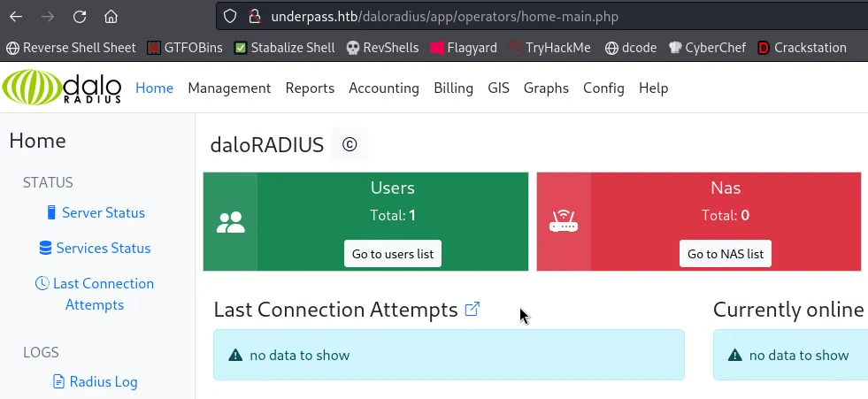Open Server Status in the sidebar

pyautogui.click(x=103, y=212)
